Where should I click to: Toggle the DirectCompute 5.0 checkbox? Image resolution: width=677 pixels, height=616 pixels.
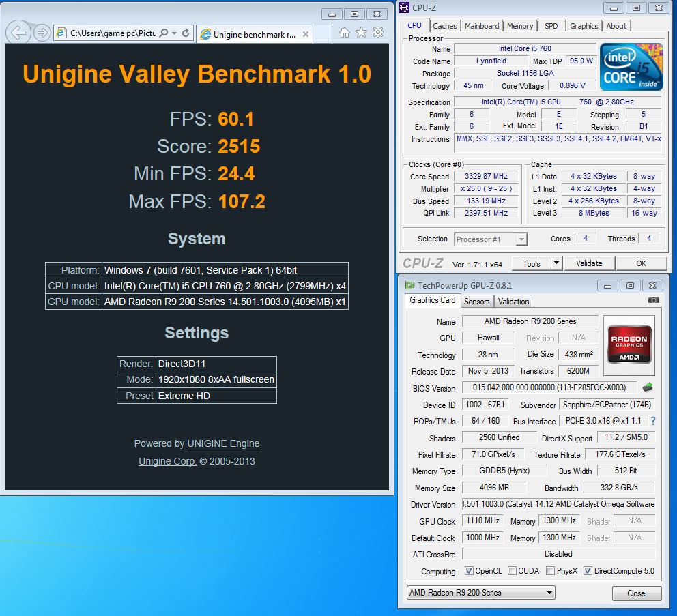(x=588, y=571)
